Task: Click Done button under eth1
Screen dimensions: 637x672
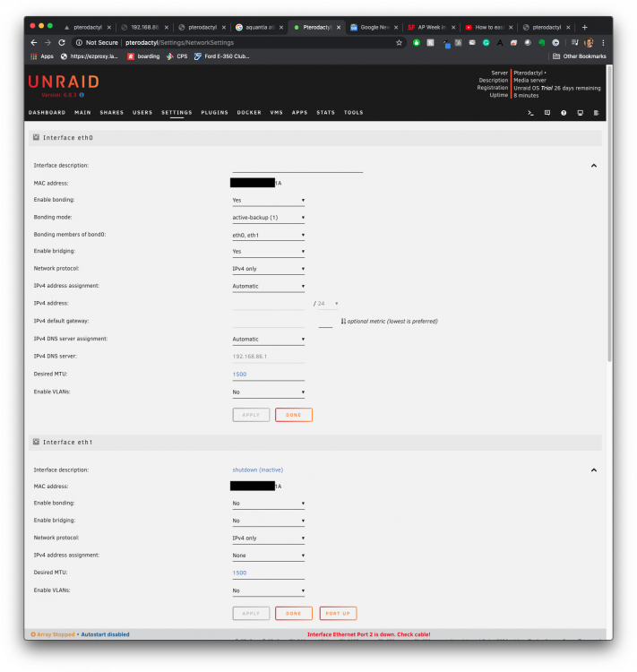Action: click(x=294, y=613)
